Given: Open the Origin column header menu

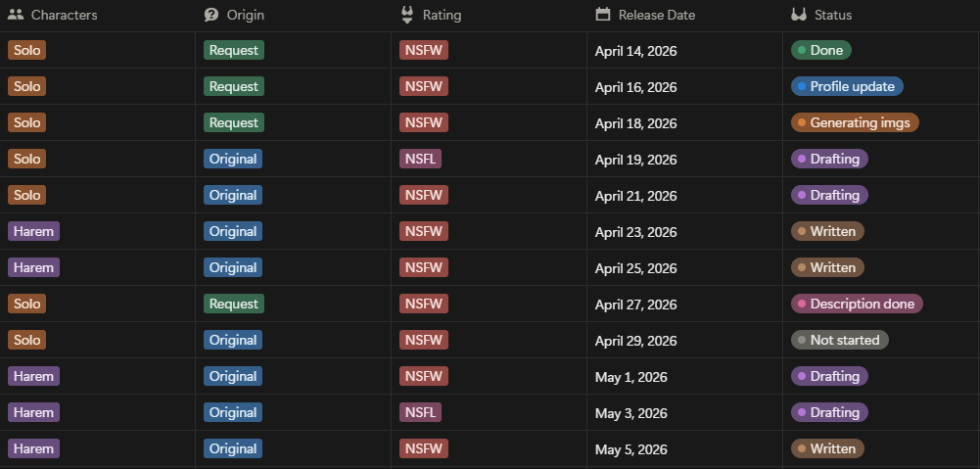Looking at the screenshot, I should pyautogui.click(x=293, y=15).
